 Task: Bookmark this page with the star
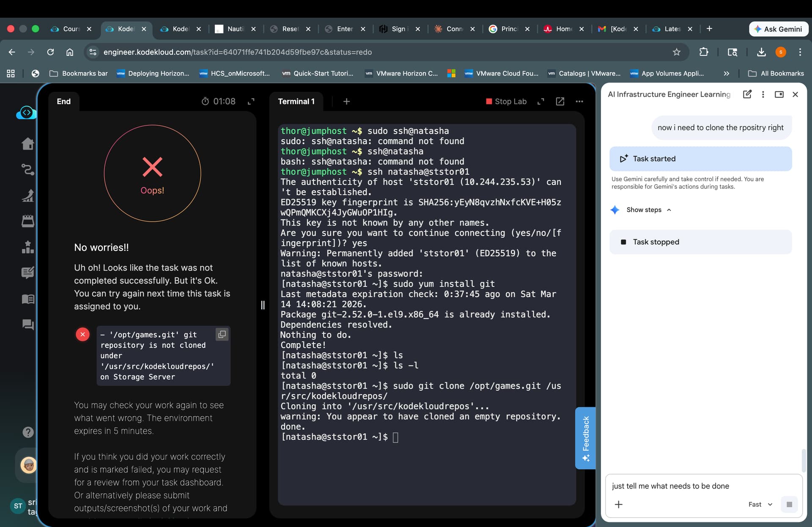(x=677, y=52)
